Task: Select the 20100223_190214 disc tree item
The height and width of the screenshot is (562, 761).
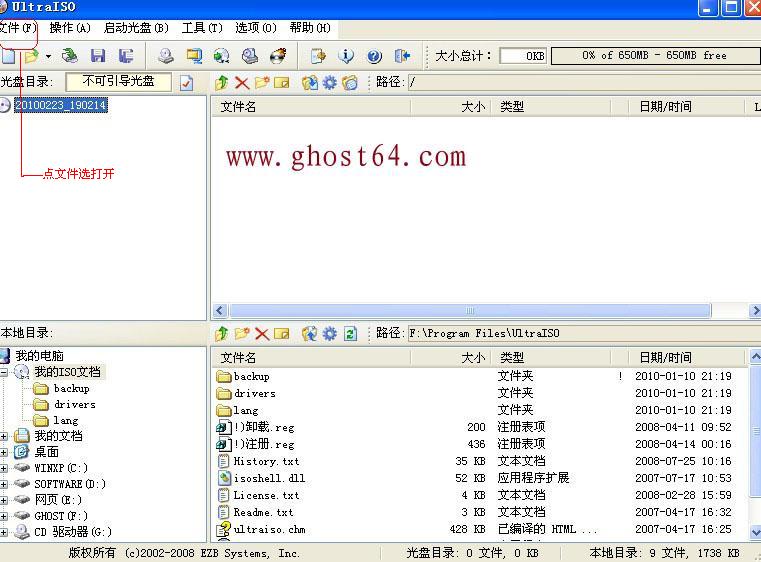Action: click(x=61, y=105)
